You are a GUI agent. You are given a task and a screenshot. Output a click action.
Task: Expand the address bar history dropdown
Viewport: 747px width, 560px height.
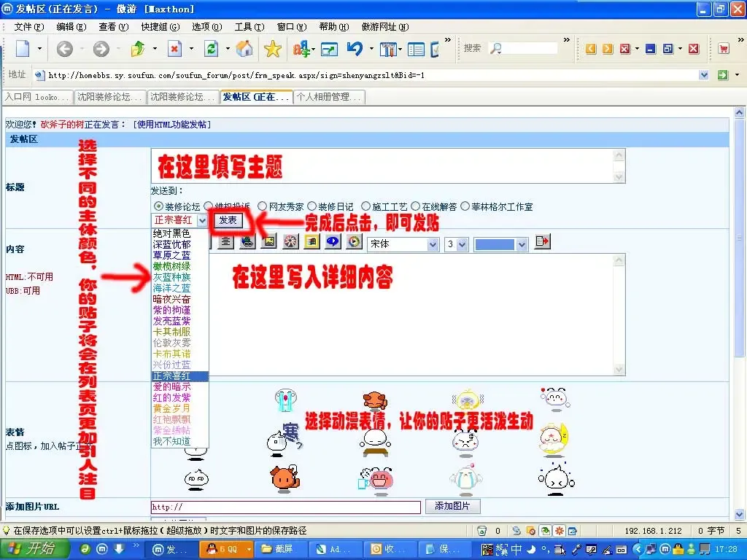click(x=704, y=75)
